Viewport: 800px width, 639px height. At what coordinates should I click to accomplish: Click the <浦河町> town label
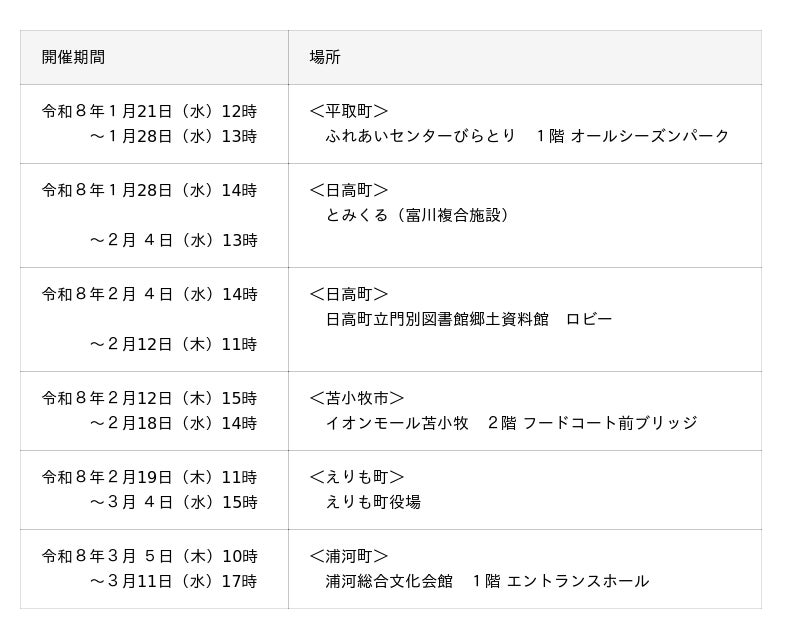click(x=348, y=556)
